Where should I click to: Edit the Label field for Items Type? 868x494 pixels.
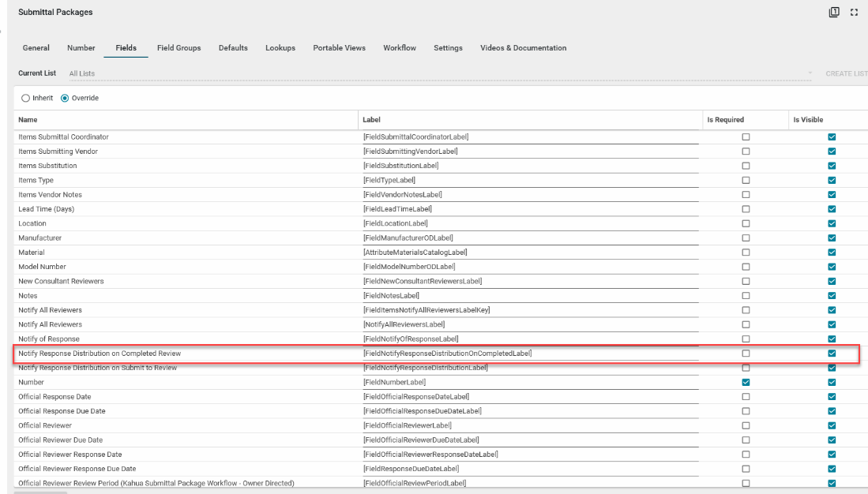coord(529,180)
